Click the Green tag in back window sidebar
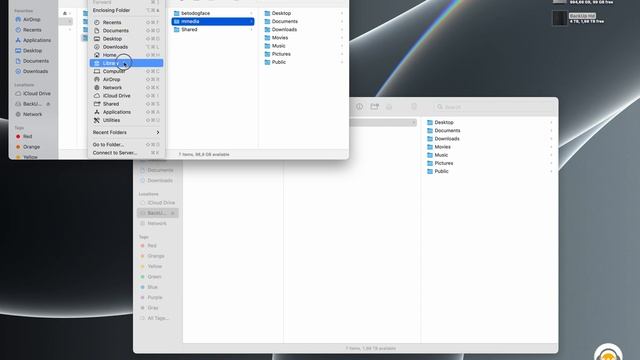The height and width of the screenshot is (360, 640). [154, 277]
